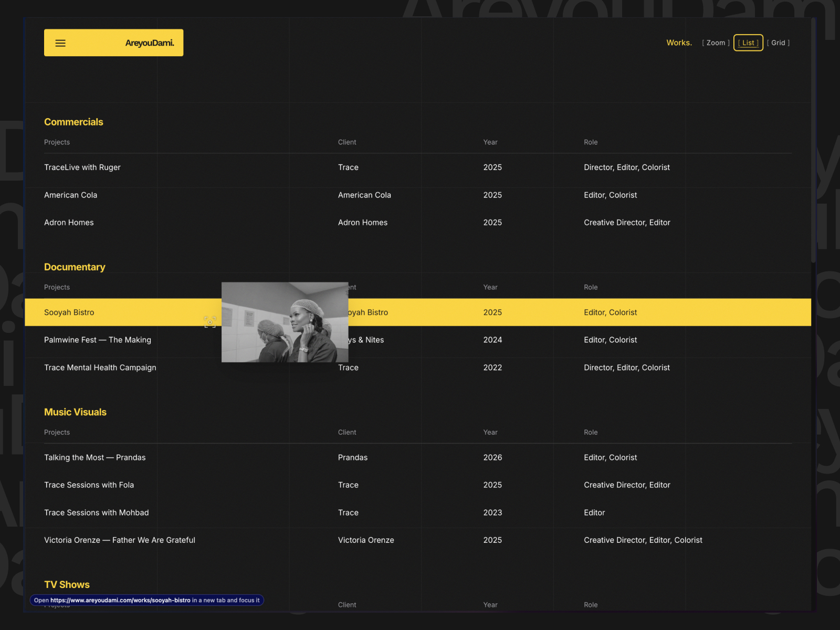Click Editor role in Mohbad row

[x=594, y=513]
